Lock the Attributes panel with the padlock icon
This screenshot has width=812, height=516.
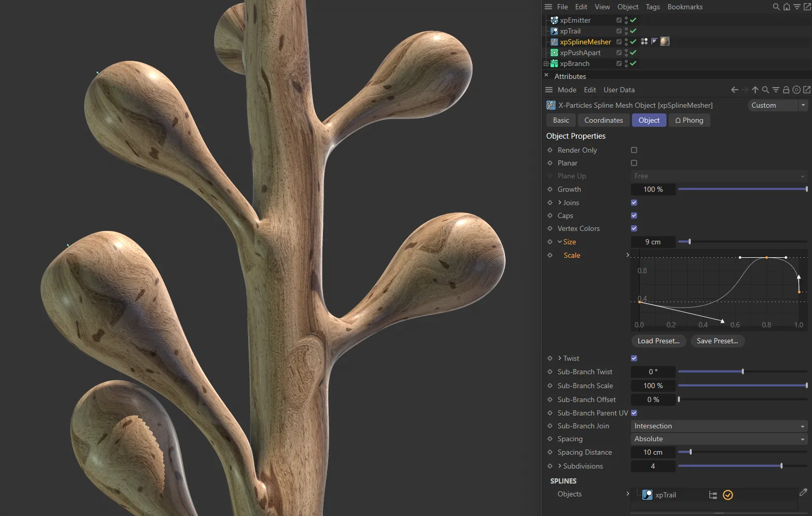click(x=786, y=90)
